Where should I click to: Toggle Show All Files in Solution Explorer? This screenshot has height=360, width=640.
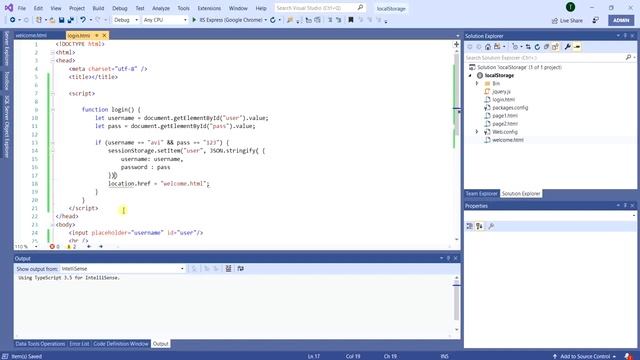tap(556, 47)
